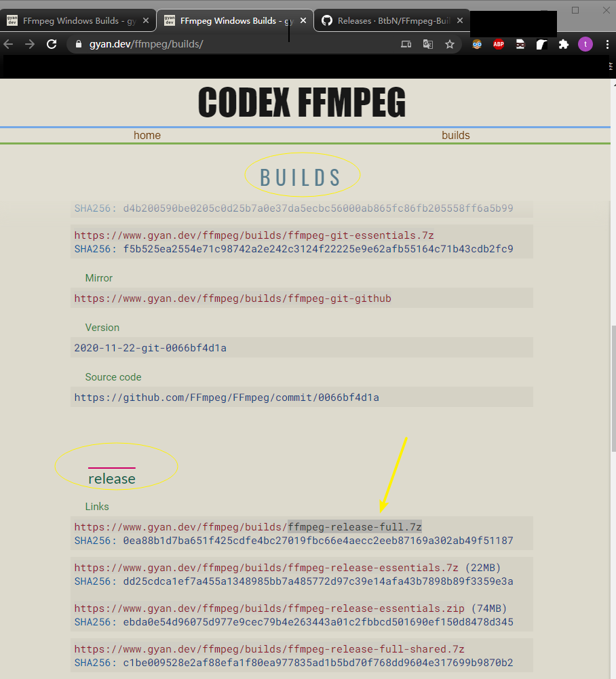Open the cast/device icon in address bar

point(406,44)
